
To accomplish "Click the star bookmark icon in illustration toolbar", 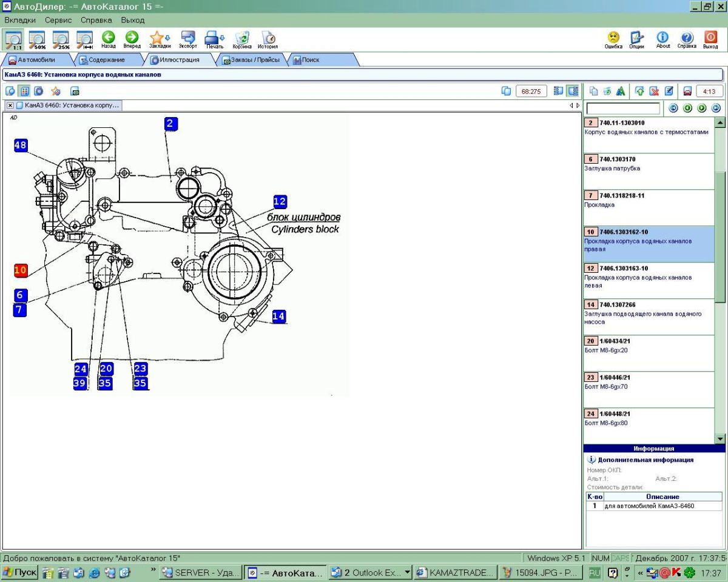I will coord(55,91).
